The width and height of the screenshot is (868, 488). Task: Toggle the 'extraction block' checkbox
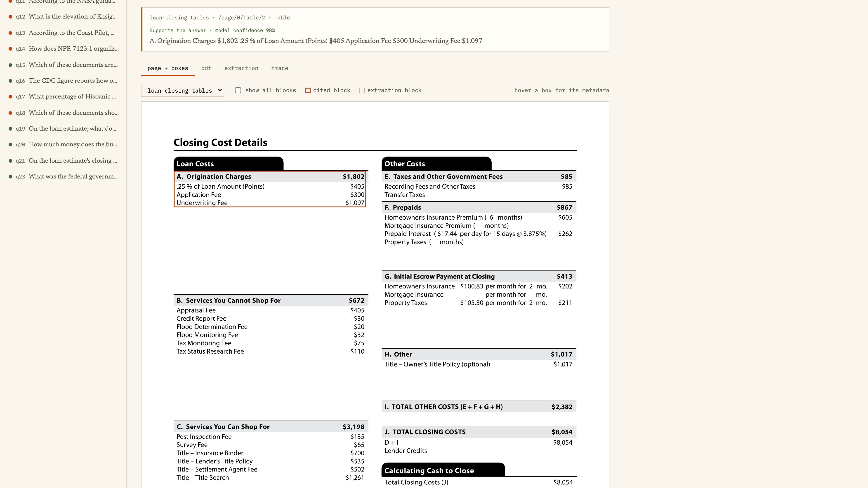(362, 90)
